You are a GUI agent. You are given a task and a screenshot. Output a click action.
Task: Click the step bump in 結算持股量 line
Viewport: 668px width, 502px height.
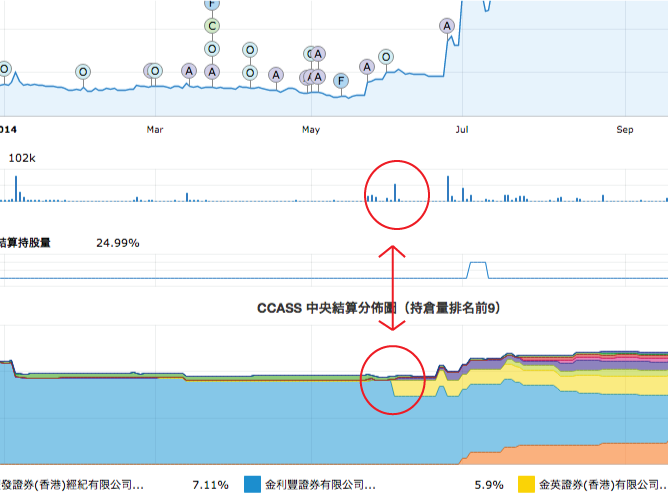coord(478,268)
